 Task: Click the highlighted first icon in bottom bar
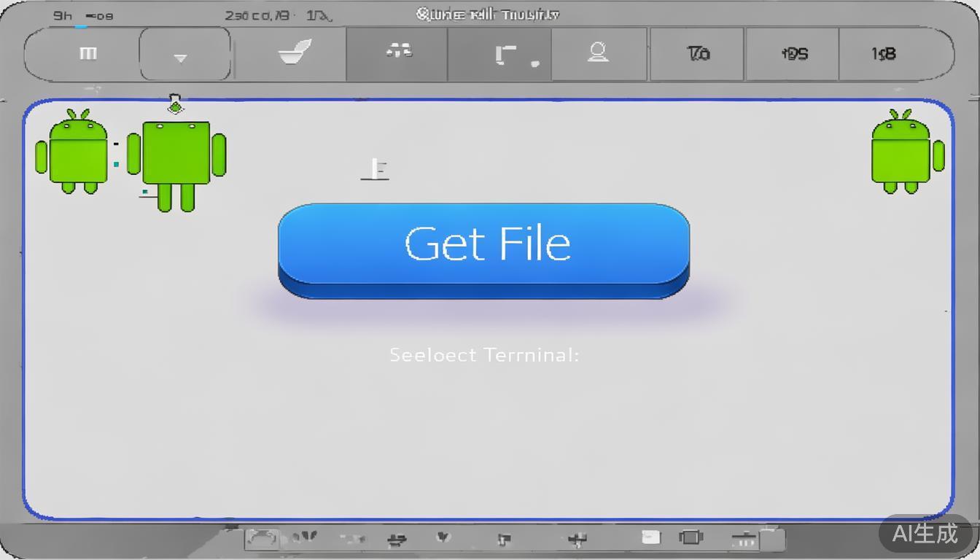point(261,539)
